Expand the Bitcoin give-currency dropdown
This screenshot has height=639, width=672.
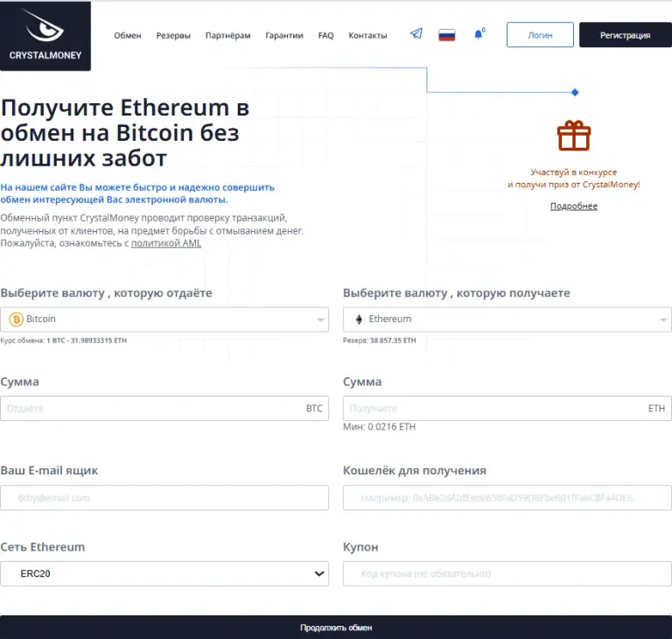point(164,319)
